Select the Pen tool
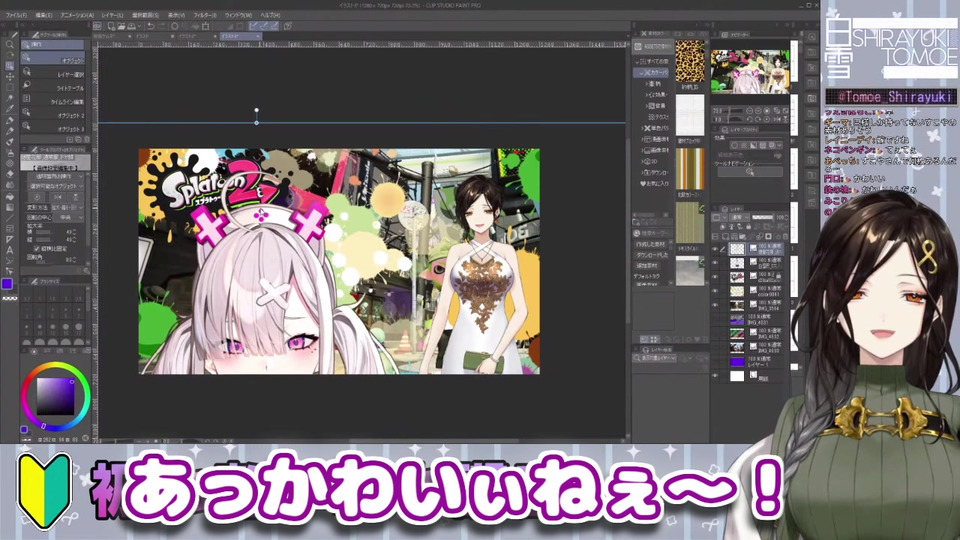This screenshot has width=960, height=540. [x=10, y=120]
